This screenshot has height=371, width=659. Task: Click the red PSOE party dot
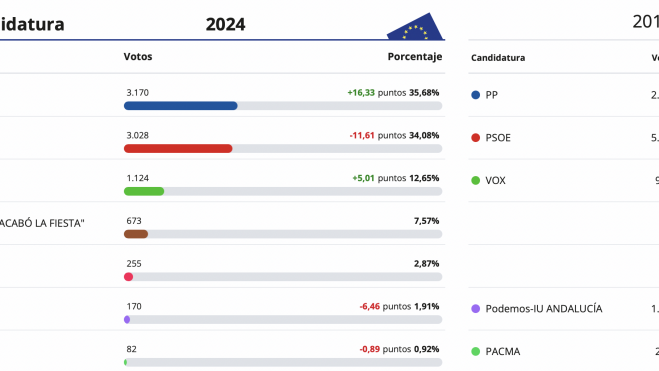tap(476, 138)
